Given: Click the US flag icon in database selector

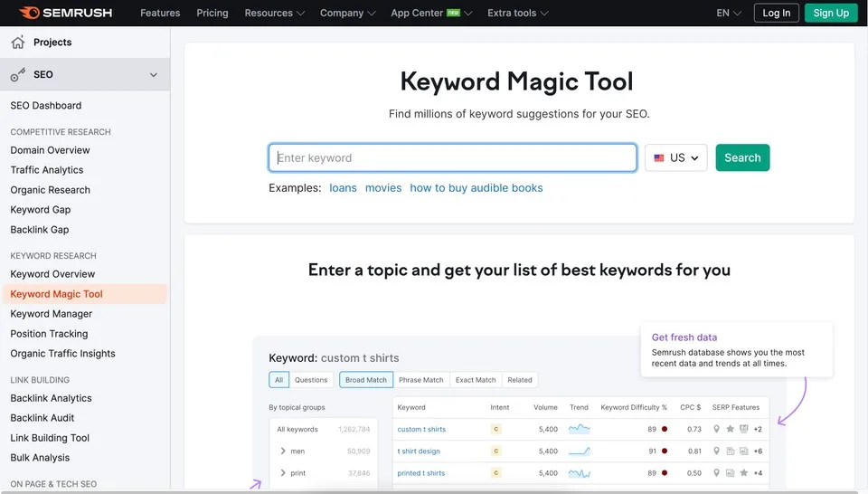Looking at the screenshot, I should pos(659,157).
